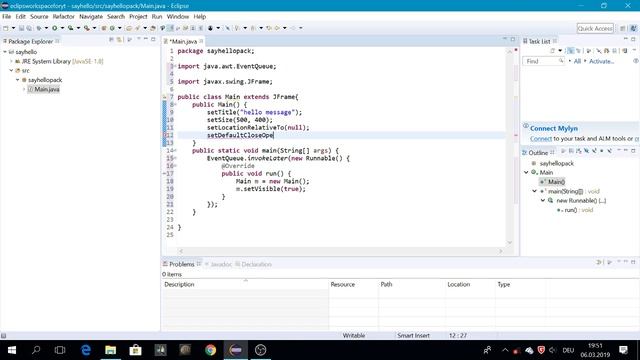Image resolution: width=640 pixels, height=360 pixels.
Task: Click the All working set link in Task List
Action: tap(577, 61)
